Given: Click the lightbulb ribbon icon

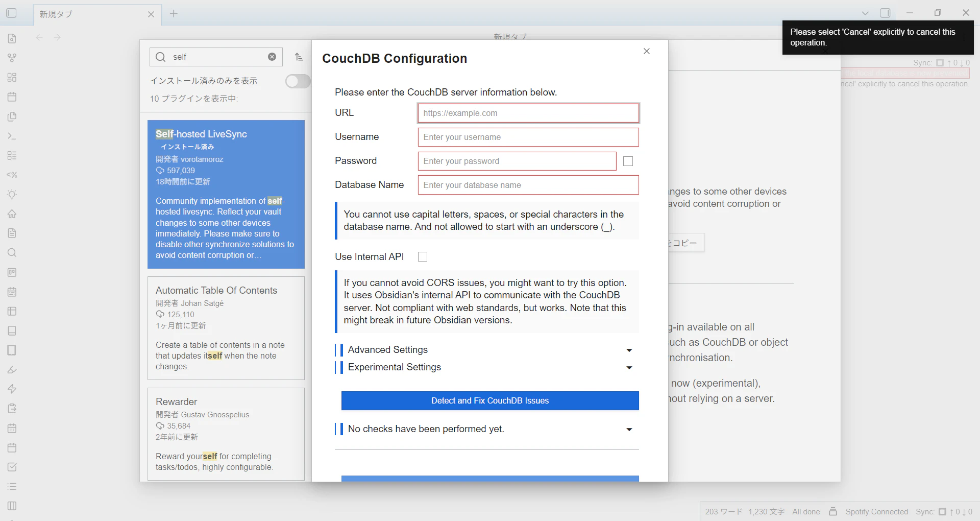Looking at the screenshot, I should pyautogui.click(x=12, y=194).
